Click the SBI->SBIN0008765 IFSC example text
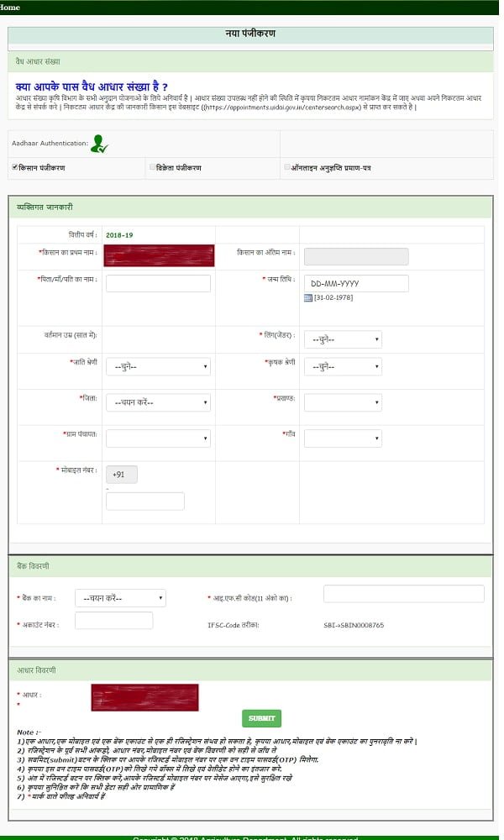This screenshot has height=840, width=504. coord(354,625)
